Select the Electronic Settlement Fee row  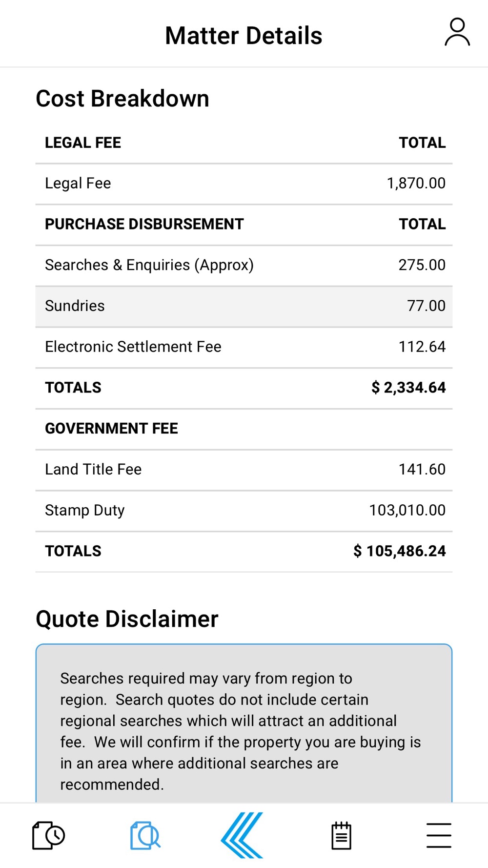pyautogui.click(x=244, y=347)
